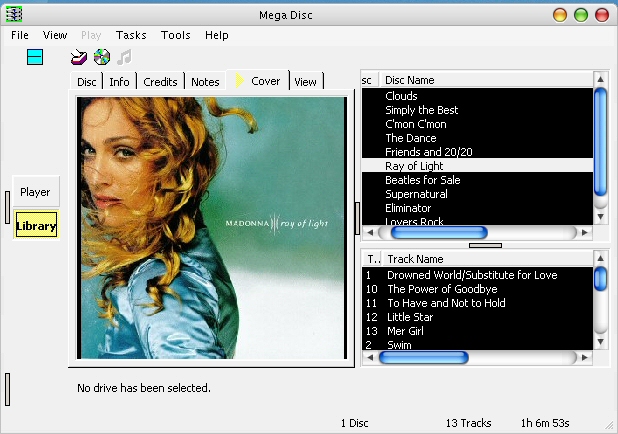The width and height of the screenshot is (618, 434).
Task: Open the Tools menu
Action: 175,35
